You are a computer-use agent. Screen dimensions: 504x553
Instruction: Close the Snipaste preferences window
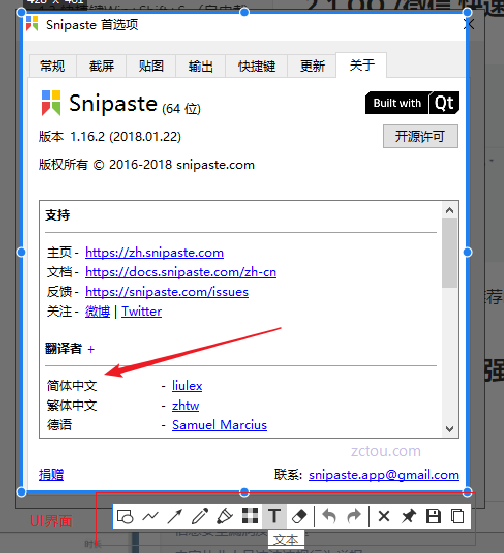click(469, 24)
